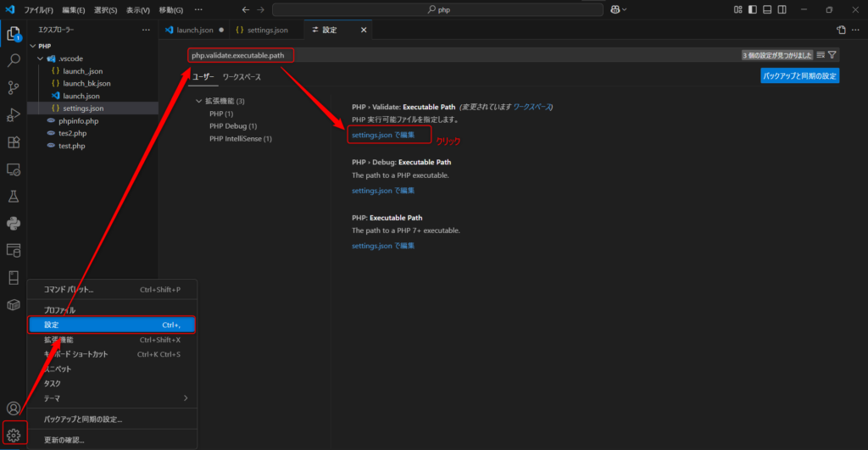Switch to the settings.json editor tab

pyautogui.click(x=267, y=30)
